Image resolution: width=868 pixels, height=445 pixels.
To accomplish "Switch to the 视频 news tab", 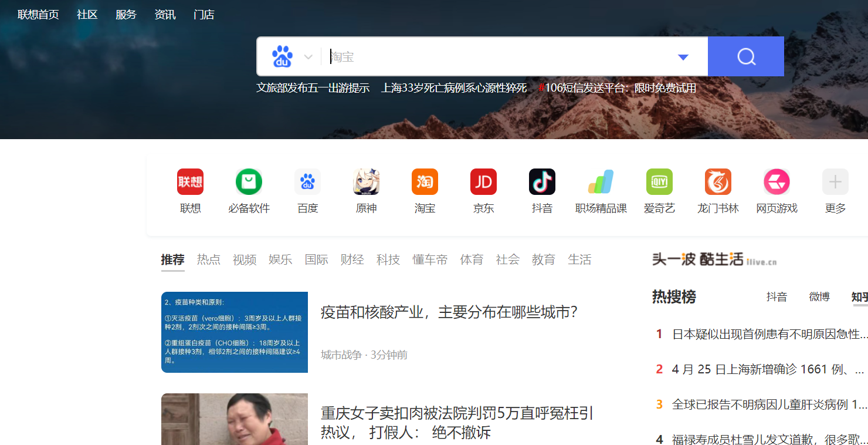I will click(245, 259).
